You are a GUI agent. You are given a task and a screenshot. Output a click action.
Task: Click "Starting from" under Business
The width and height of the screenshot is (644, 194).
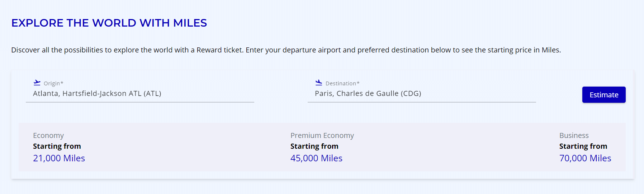583,146
